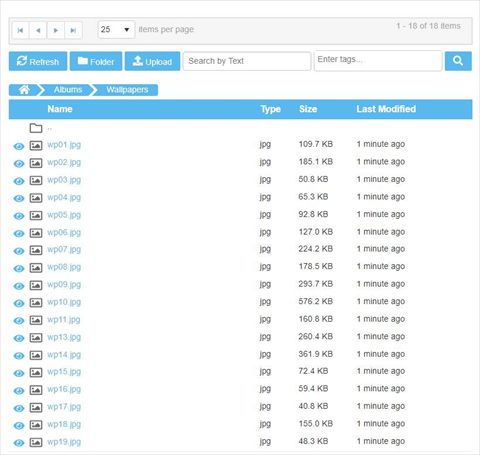Open the wp01.jpg file link
This screenshot has width=480, height=455.
(x=64, y=145)
